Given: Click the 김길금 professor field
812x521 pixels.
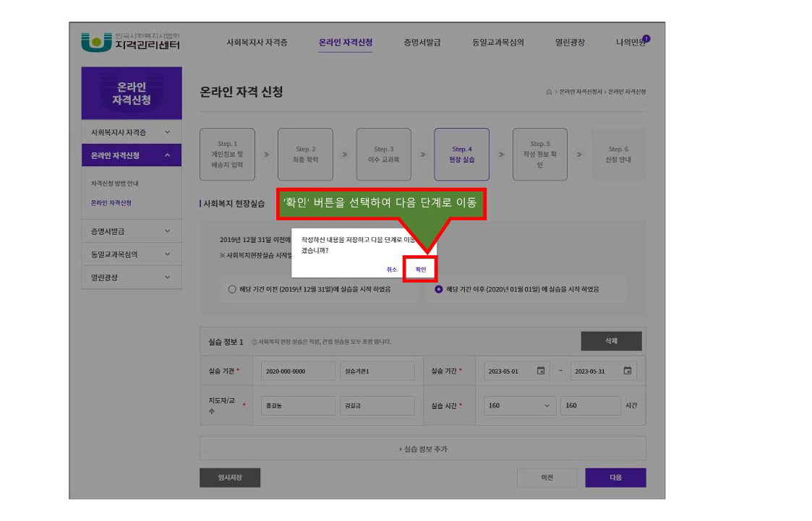Looking at the screenshot, I should click(x=377, y=405).
